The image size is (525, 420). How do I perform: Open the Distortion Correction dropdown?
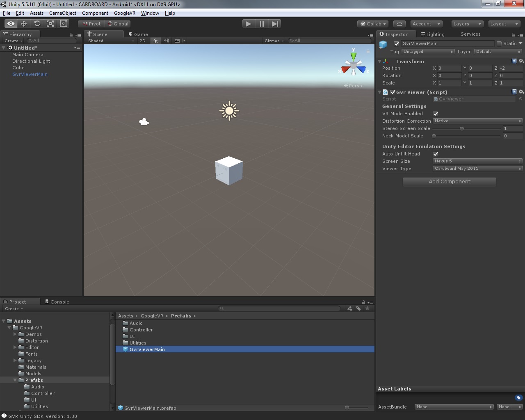477,121
